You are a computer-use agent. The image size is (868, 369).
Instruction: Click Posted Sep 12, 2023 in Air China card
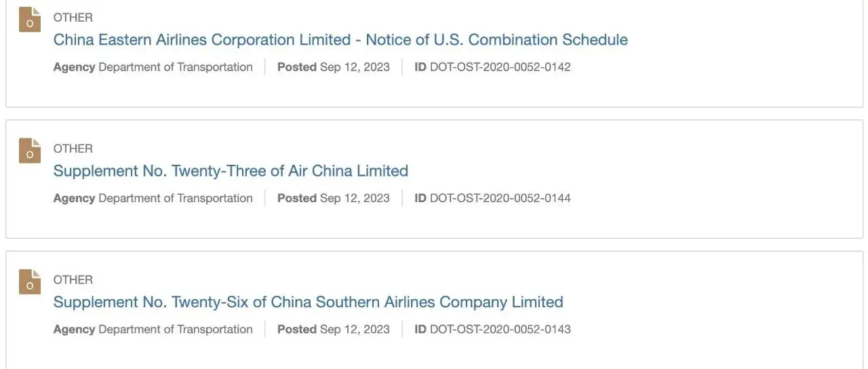click(x=334, y=198)
